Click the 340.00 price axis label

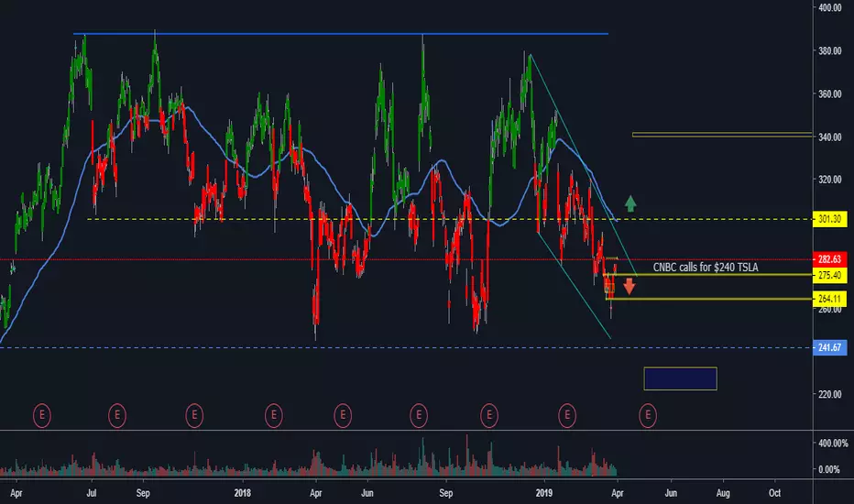pyautogui.click(x=830, y=137)
